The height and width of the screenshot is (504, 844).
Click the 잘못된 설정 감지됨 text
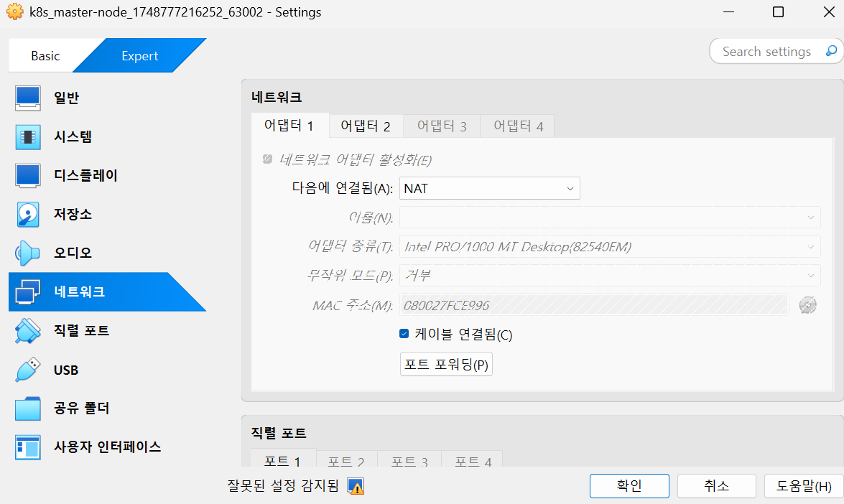click(283, 486)
